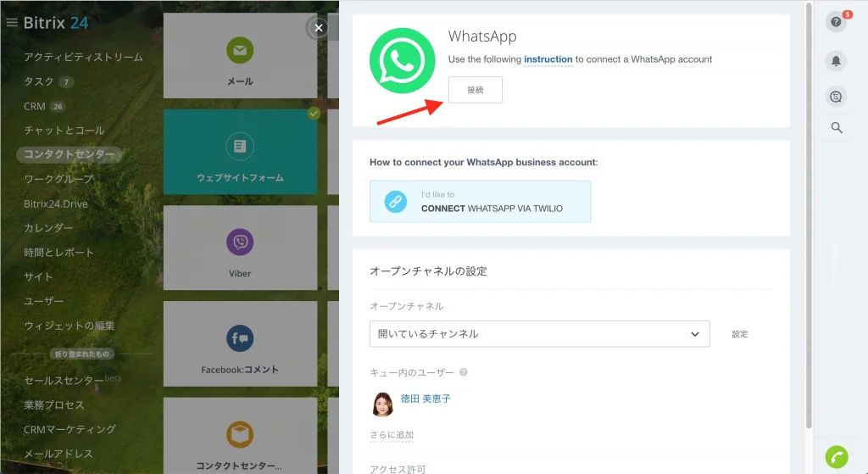The width and height of the screenshot is (868, 474).
Task: Click ウィジェットの編集 in sidebar
Action: [70, 326]
